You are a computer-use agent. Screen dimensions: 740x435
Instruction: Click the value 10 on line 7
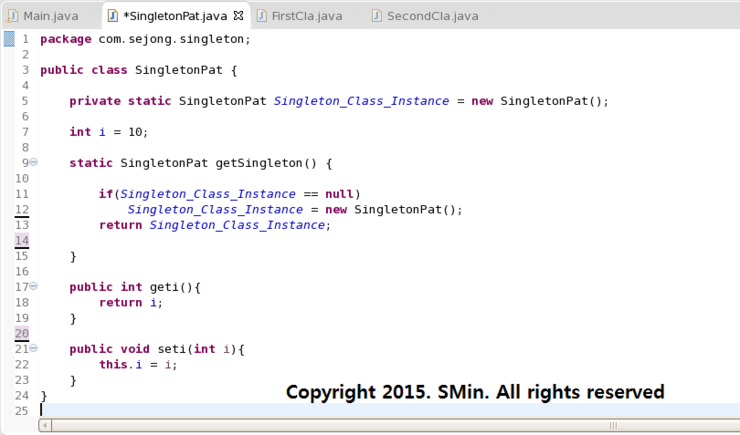[x=135, y=132]
